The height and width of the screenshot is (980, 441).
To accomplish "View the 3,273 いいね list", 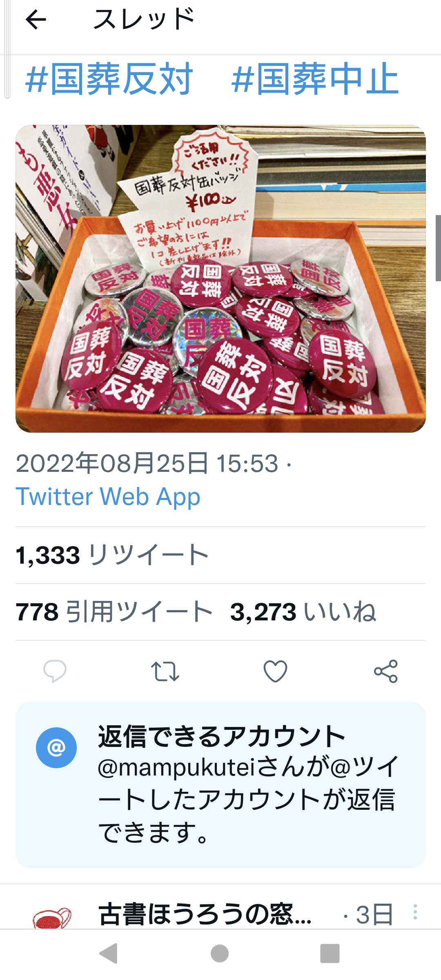I will pos(303,612).
